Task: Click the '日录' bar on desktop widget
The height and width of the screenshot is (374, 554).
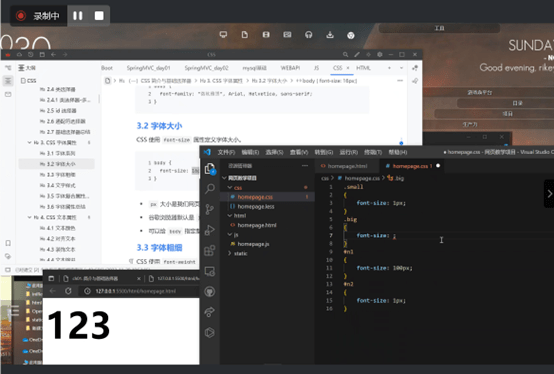Action: click(x=517, y=103)
